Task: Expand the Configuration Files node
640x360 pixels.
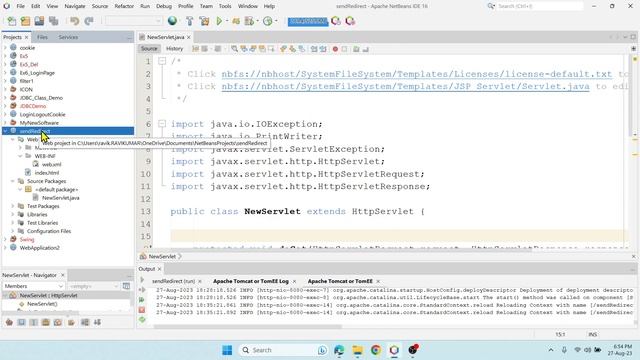Action: tap(13, 231)
